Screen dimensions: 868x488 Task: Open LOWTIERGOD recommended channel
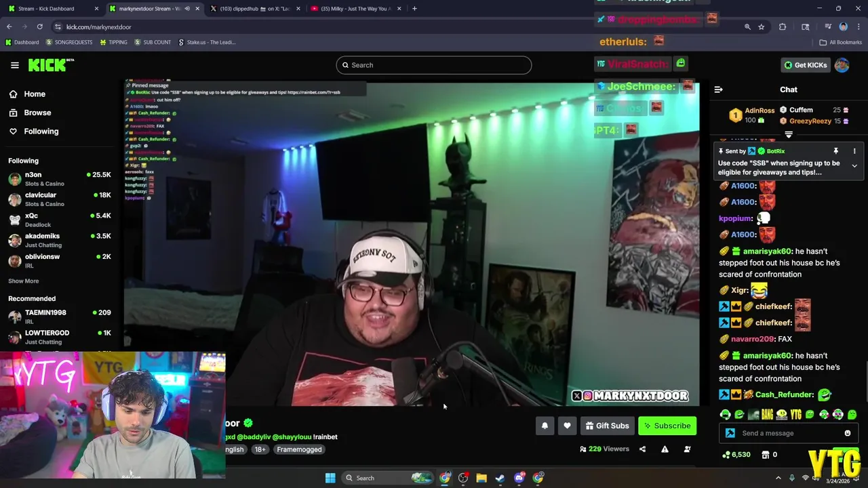click(60, 337)
